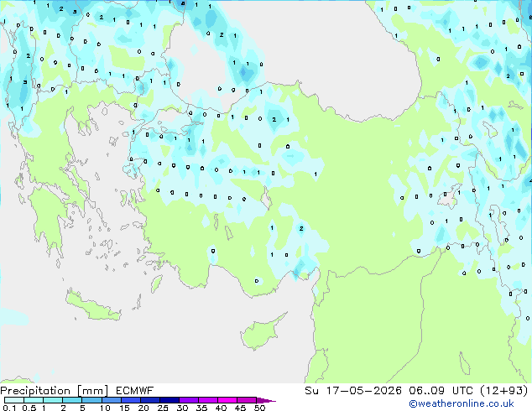Click the 10–15 mm blue legend swatch
Image resolution: width=532 pixels, height=411 pixels.
click(111, 400)
